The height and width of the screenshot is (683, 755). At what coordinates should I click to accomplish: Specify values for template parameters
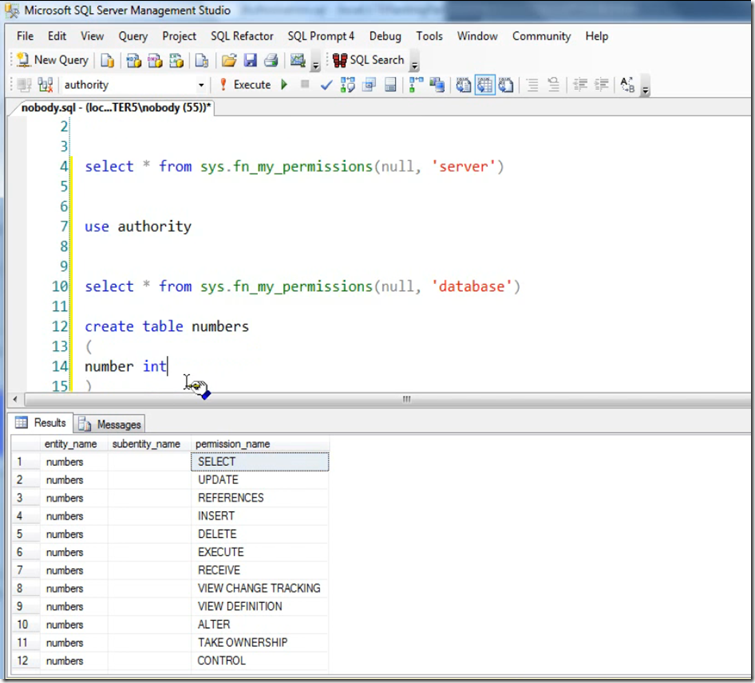(x=627, y=85)
